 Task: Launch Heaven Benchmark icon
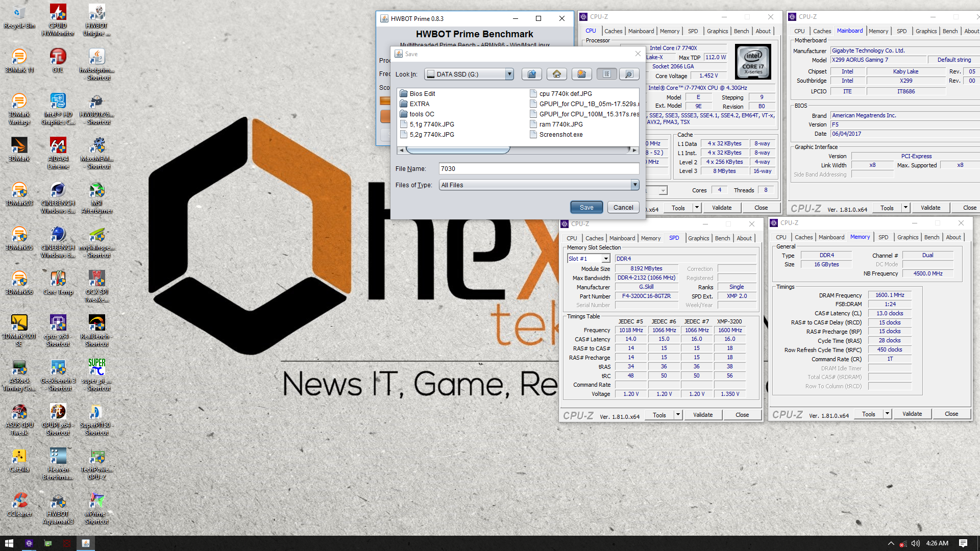click(x=58, y=464)
